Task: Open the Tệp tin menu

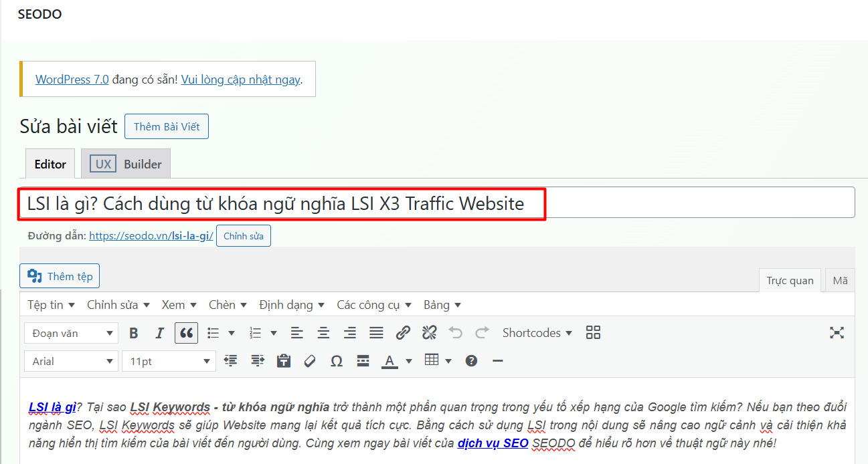Action: (x=51, y=305)
